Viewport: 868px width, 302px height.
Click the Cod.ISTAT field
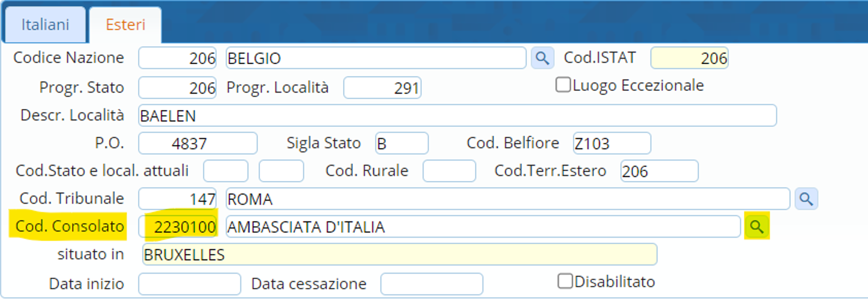pyautogui.click(x=689, y=58)
